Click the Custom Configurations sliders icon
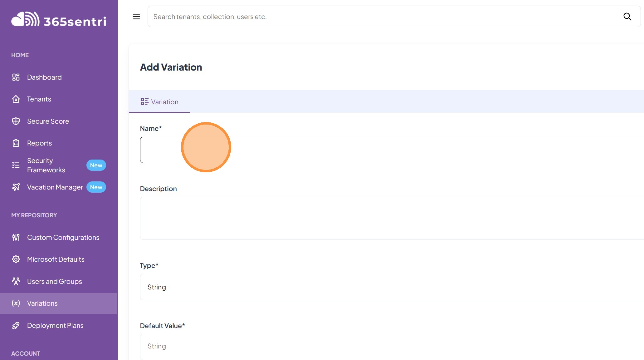 tap(16, 237)
